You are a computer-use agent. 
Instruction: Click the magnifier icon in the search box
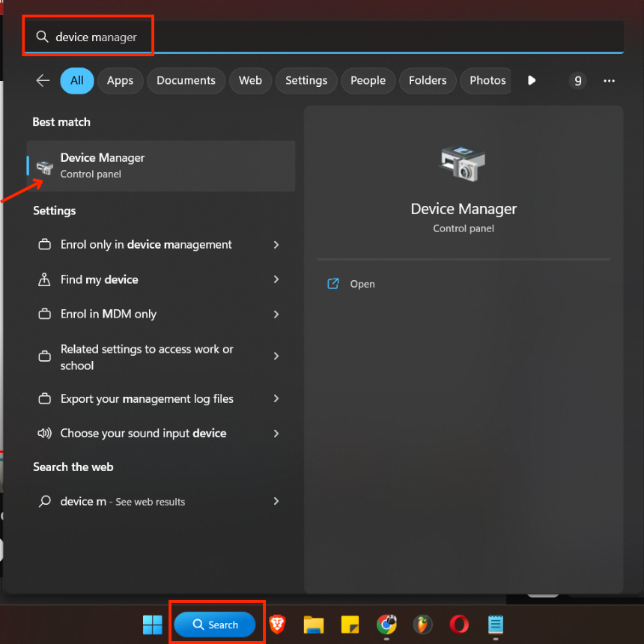tap(42, 37)
